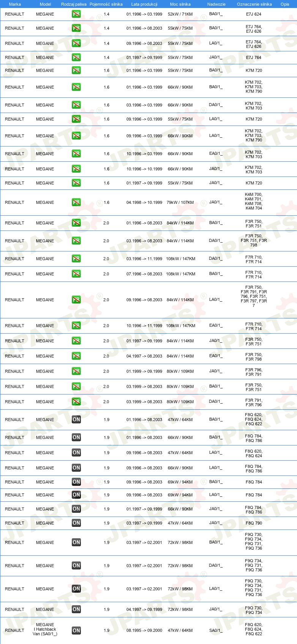Click the Oznaczenie silnika column header
The height and width of the screenshot is (644, 297).
[254, 4]
